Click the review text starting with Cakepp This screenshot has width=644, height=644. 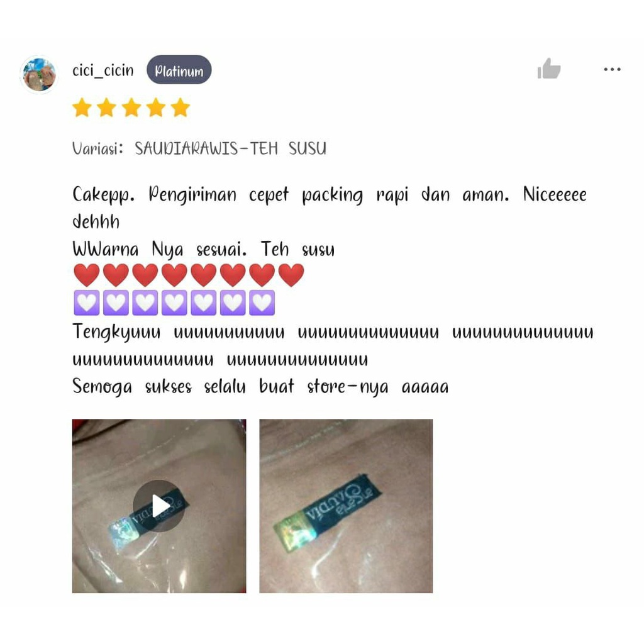tap(330, 208)
